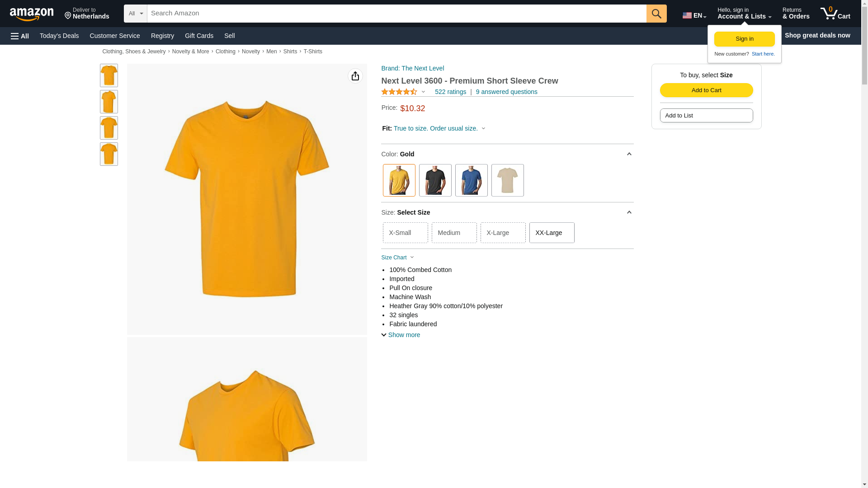
Task: Expand the Size Chart dropdown
Action: [397, 258]
